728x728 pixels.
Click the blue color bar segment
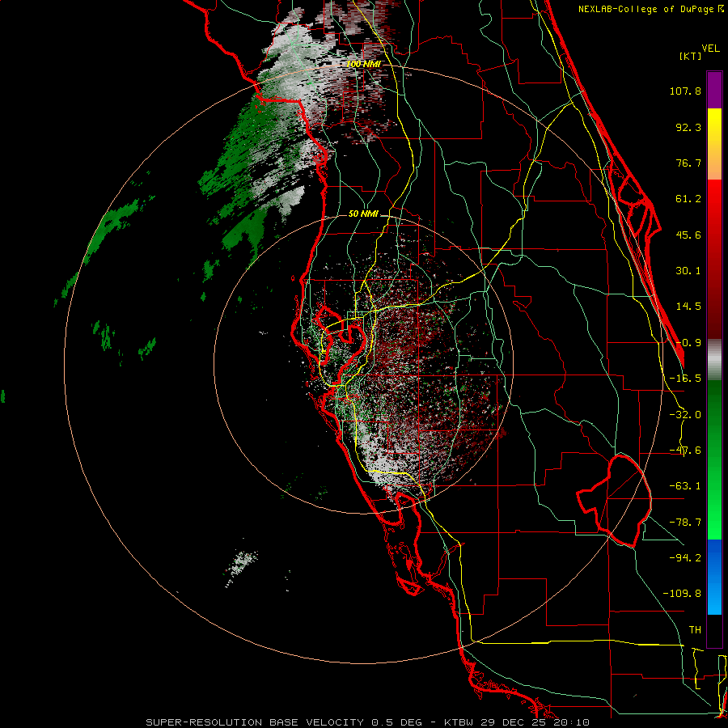714,577
